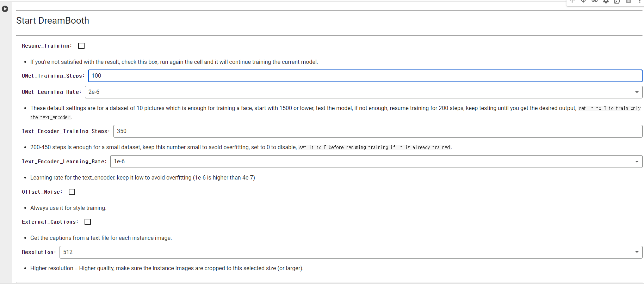
Task: Expand the Text_Encoder_Learning_Rate dropdown
Action: tap(376, 162)
